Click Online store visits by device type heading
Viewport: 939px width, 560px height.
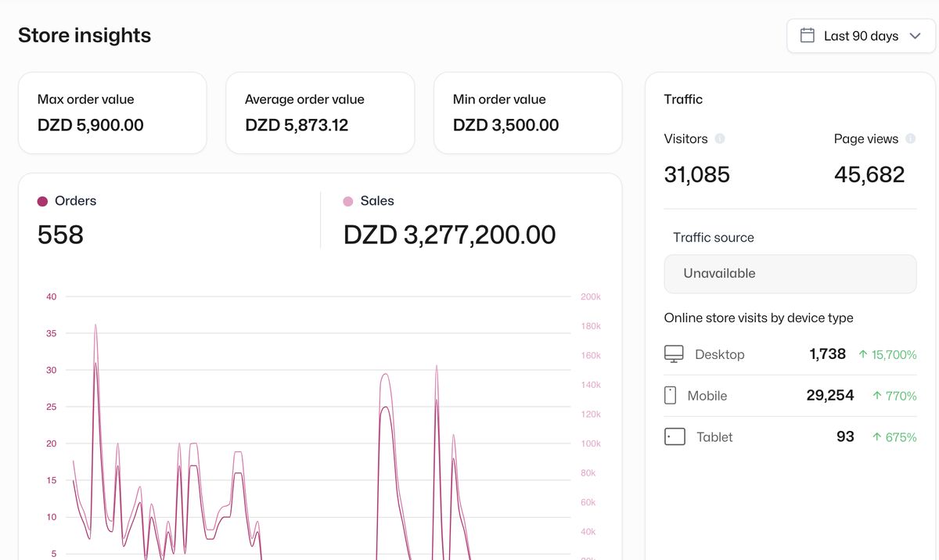(x=758, y=318)
